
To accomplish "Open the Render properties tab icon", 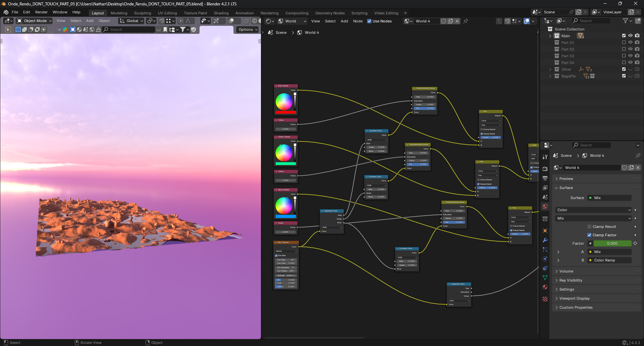I will coord(545,169).
